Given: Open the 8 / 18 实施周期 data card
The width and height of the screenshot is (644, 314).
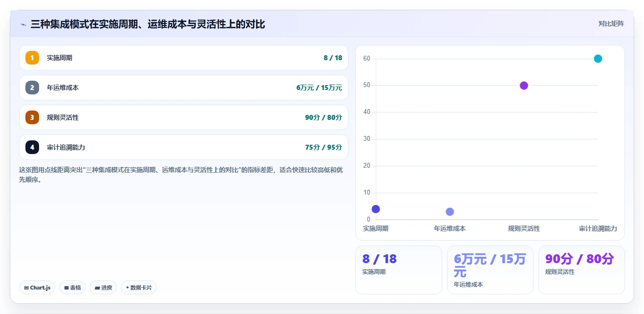Looking at the screenshot, I should pos(399,270).
